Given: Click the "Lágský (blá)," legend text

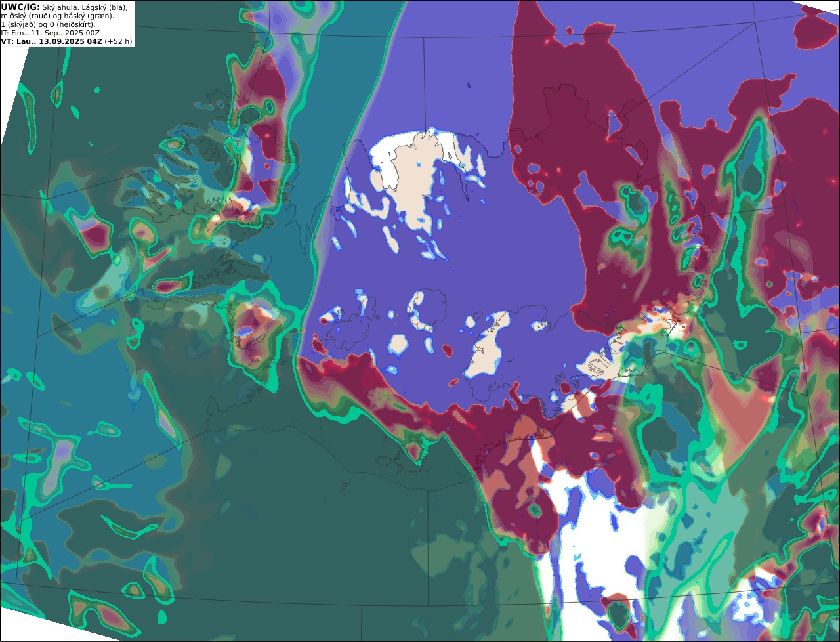Looking at the screenshot, I should [x=105, y=7].
